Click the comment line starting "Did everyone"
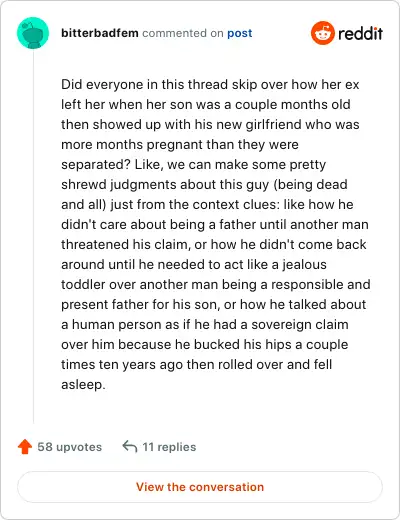 (210, 84)
